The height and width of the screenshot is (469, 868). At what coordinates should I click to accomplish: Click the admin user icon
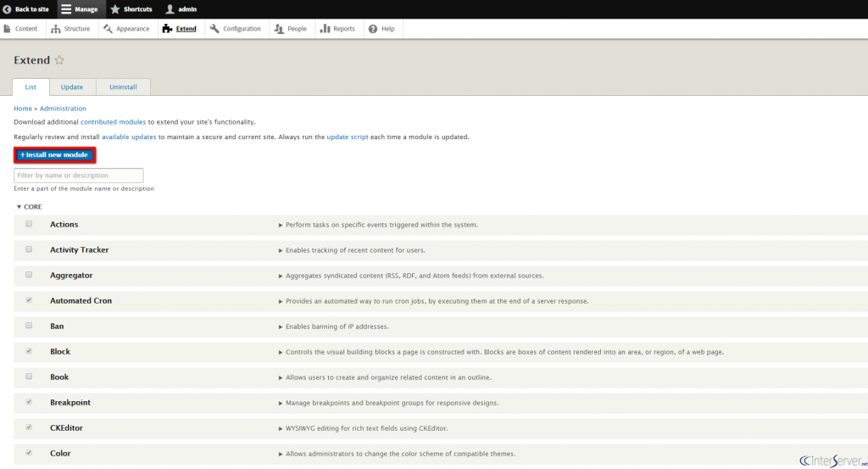[170, 9]
